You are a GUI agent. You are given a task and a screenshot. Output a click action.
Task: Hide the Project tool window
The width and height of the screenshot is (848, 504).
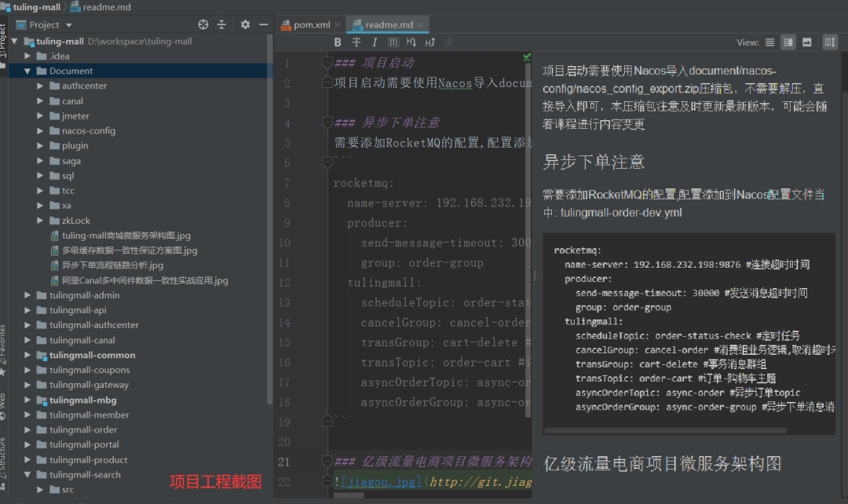tap(263, 24)
